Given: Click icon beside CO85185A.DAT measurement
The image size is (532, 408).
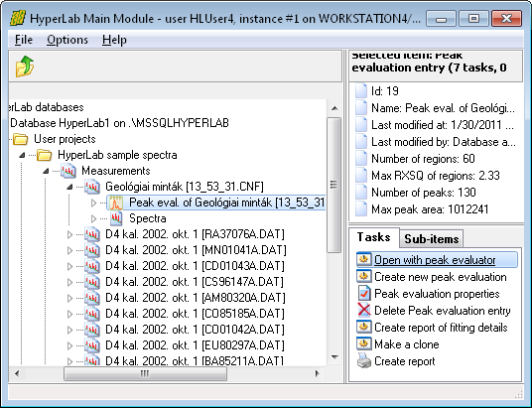Looking at the screenshot, I should pos(92,314).
